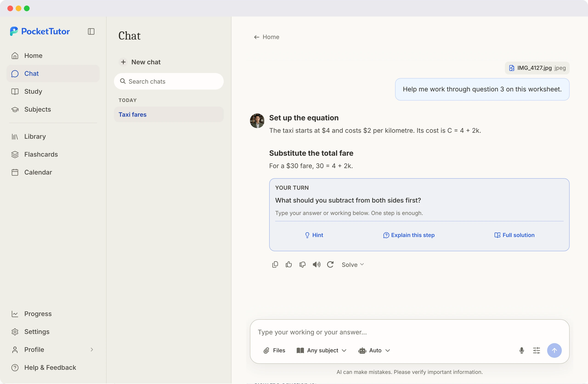
Task: Open the Library section
Action: click(x=53, y=136)
